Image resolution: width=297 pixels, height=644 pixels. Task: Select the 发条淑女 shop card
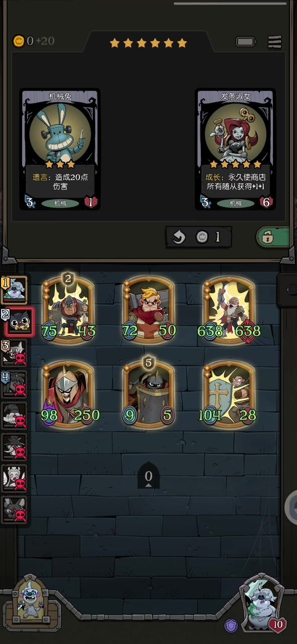coord(236,149)
